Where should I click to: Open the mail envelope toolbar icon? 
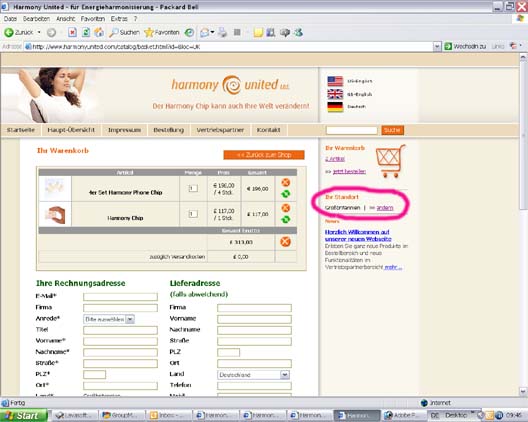tap(204, 32)
